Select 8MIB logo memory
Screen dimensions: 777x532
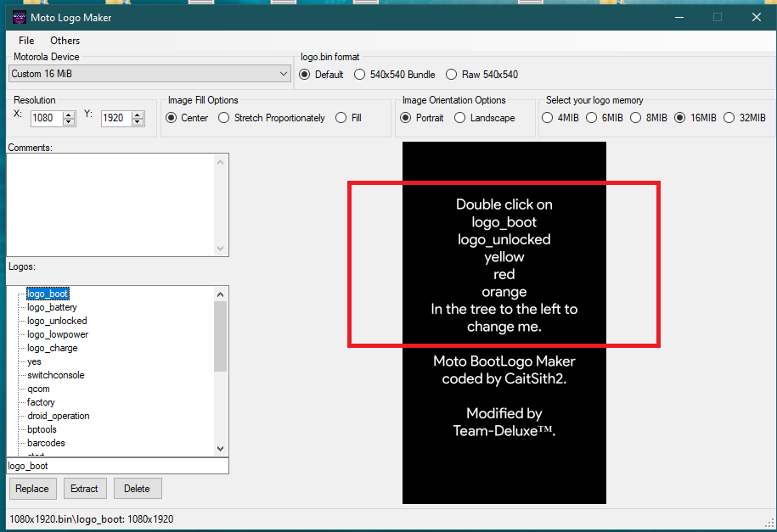648,118
